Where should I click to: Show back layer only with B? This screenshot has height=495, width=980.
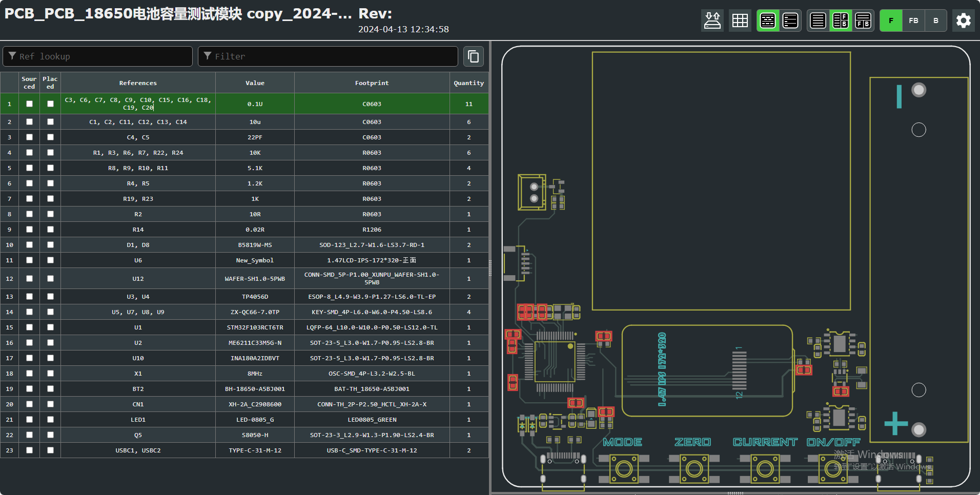pos(936,20)
